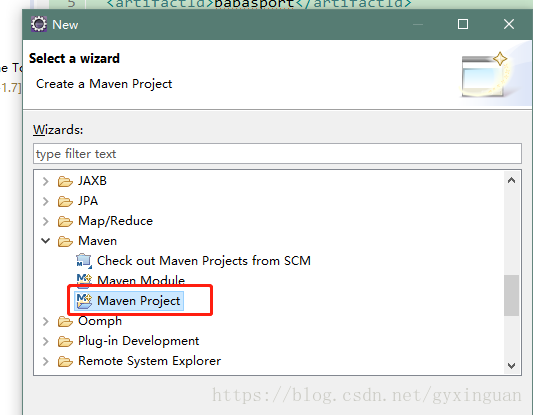Click the Check out Maven Projects SCM icon
This screenshot has height=415, width=533.
[x=84, y=261]
